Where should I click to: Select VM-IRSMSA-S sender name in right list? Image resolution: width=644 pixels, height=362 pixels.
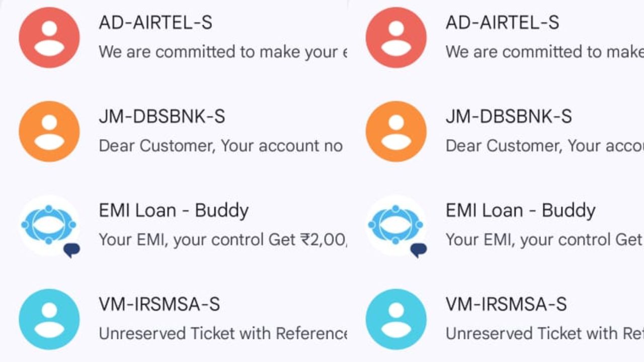coord(506,304)
